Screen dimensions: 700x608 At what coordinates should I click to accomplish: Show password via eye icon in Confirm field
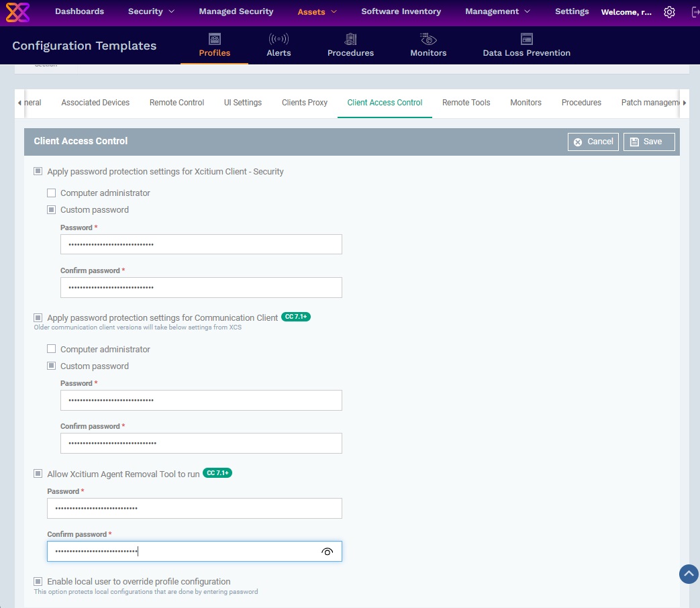point(328,552)
